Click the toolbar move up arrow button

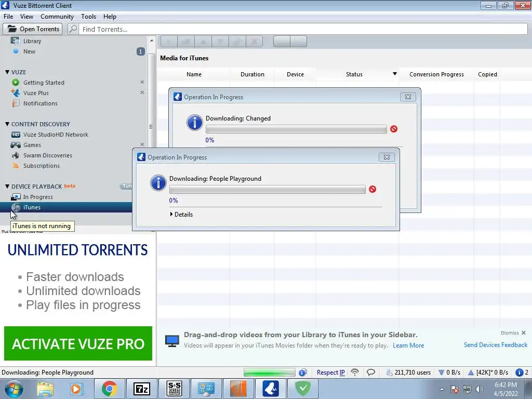coord(203,42)
